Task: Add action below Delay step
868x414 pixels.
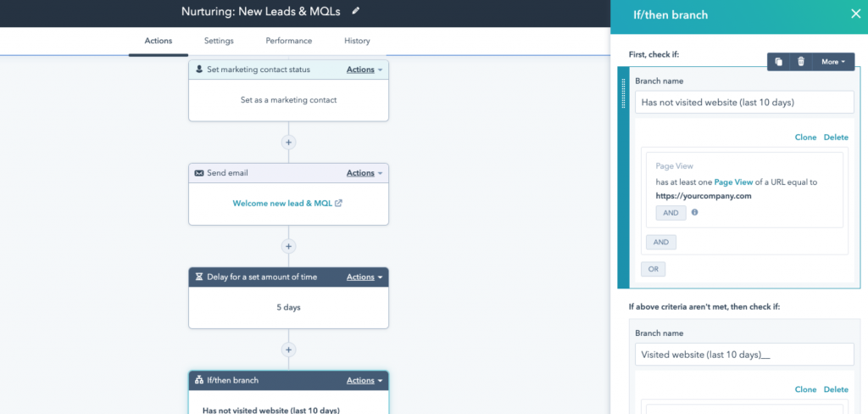Action: coord(288,350)
